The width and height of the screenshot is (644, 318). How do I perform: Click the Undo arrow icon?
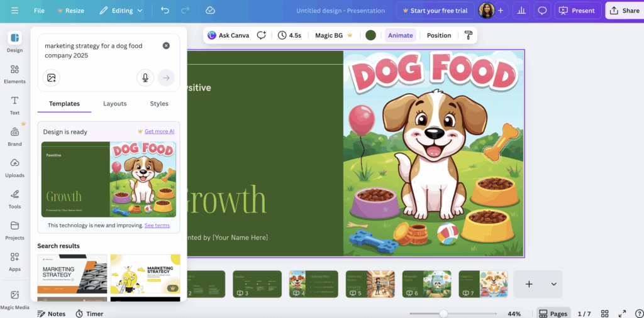point(165,11)
